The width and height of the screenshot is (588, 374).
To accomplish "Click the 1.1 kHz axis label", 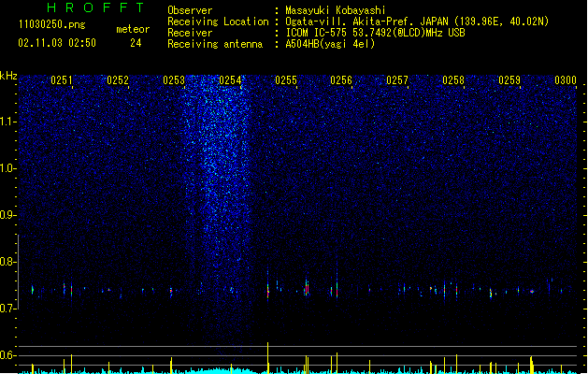I will tap(8, 122).
